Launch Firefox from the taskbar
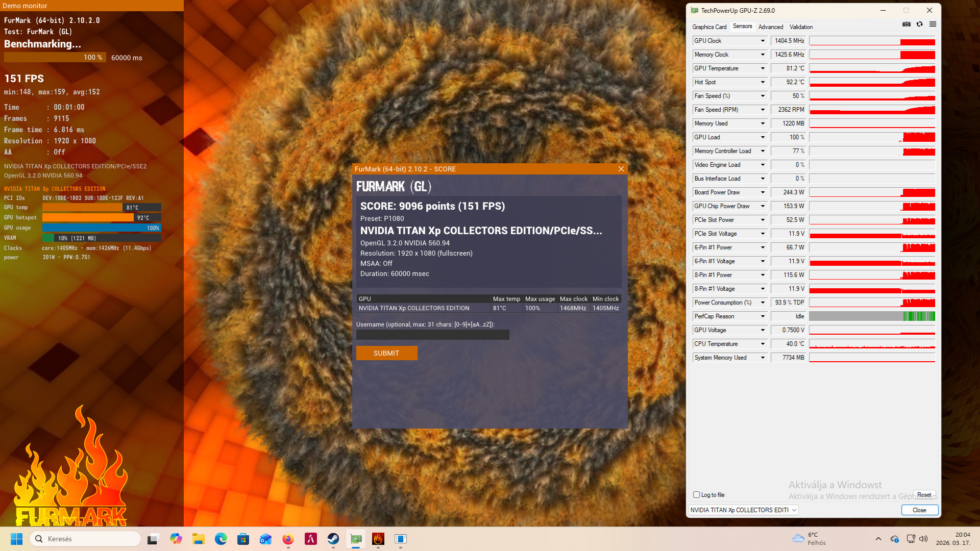The image size is (980, 551). [x=288, y=539]
